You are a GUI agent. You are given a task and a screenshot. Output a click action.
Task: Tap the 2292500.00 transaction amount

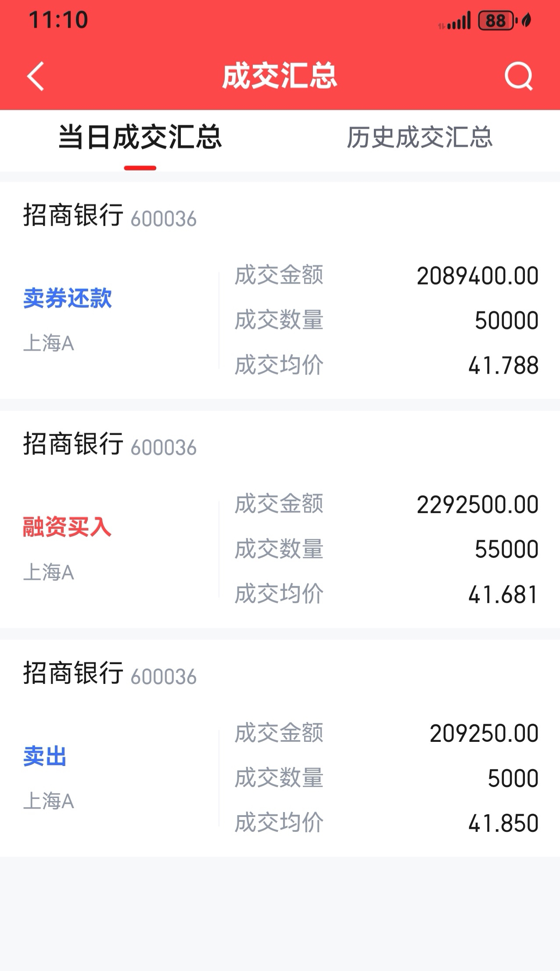tap(477, 505)
